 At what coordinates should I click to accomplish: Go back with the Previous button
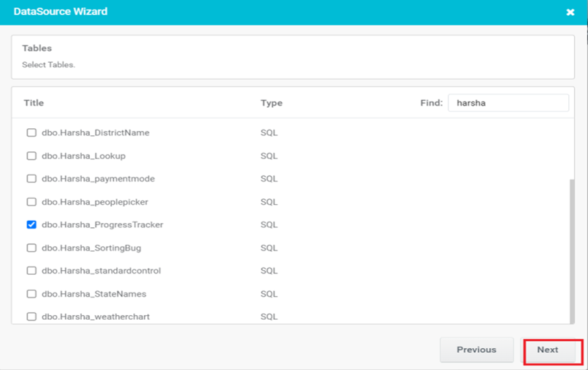(476, 350)
